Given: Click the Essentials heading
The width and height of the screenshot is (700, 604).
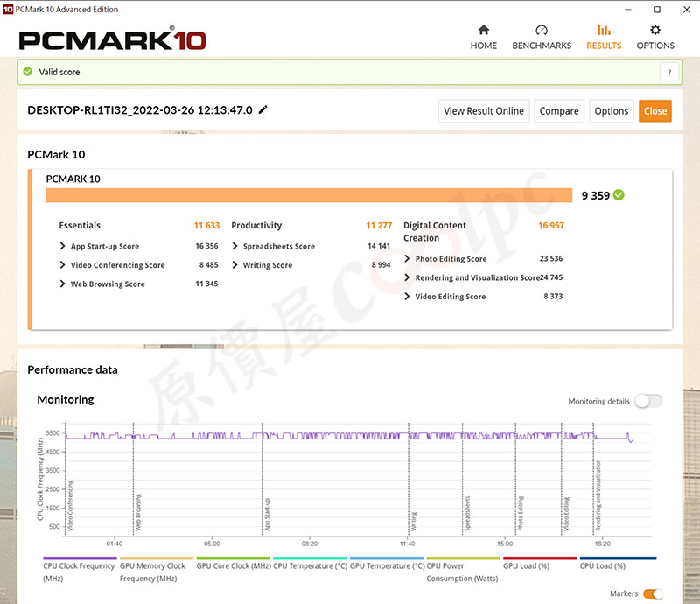Looking at the screenshot, I should click(80, 225).
